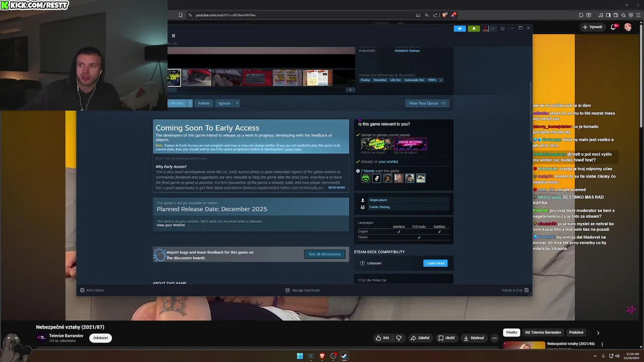Click READ MORE in Early Access text
Image resolution: width=644 pixels, height=362 pixels.
point(337,188)
